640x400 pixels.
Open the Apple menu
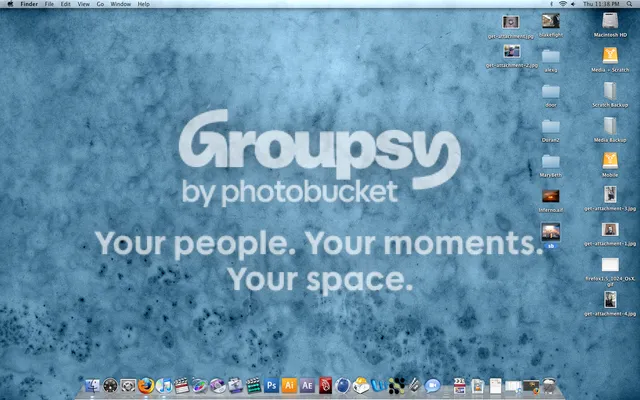click(x=10, y=4)
